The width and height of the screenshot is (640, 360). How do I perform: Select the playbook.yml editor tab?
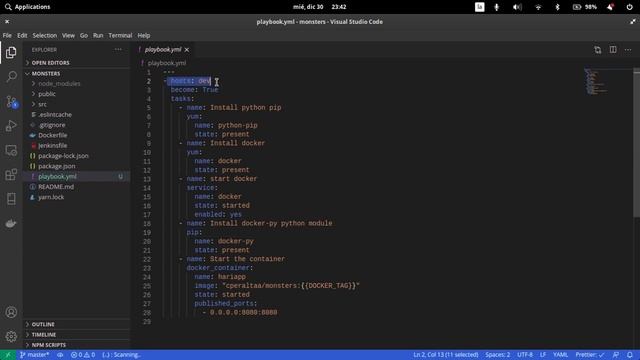click(x=163, y=50)
